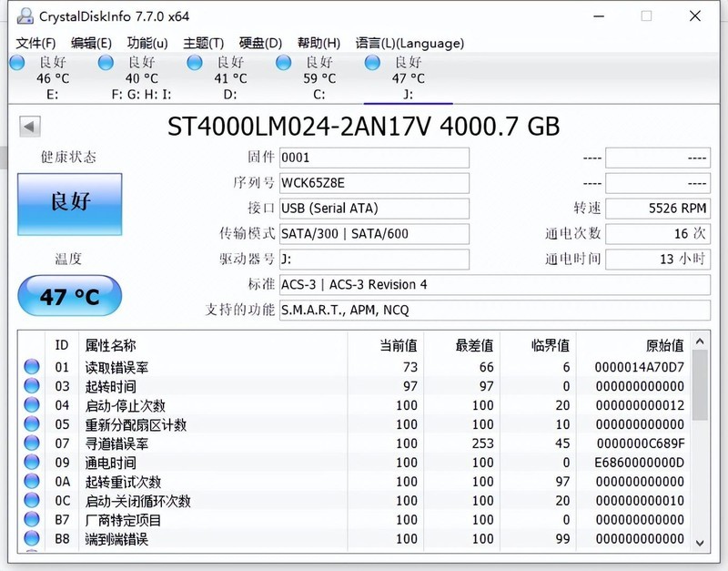The image size is (728, 571).
Task: Click the blue status orb for drive E:
Action: [x=17, y=62]
